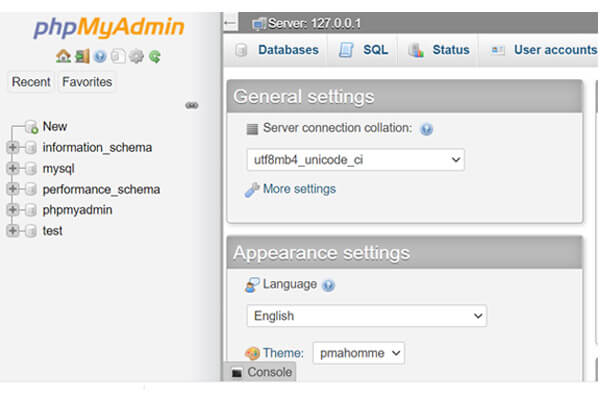Expand the performance_schema plus toggle
Screen dimensions: 600x400
point(13,189)
